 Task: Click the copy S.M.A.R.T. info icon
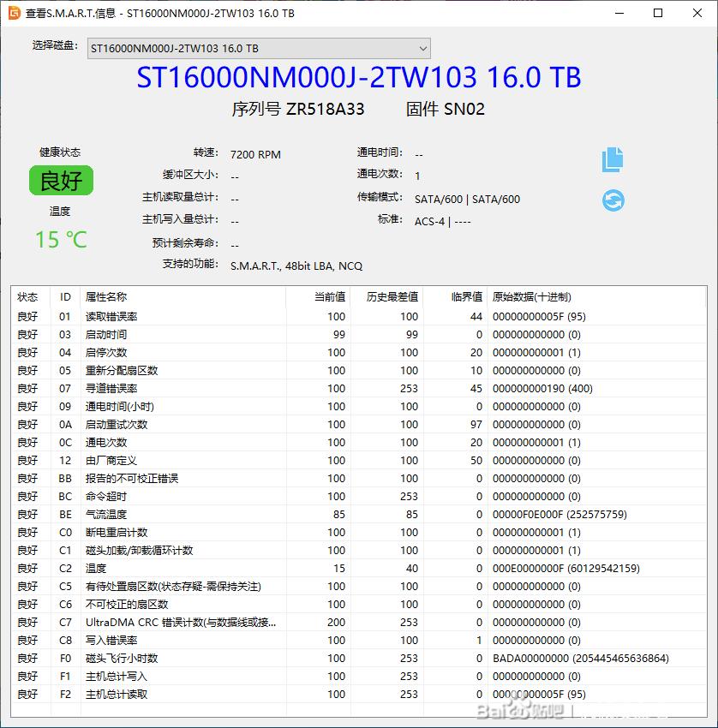pyautogui.click(x=613, y=159)
